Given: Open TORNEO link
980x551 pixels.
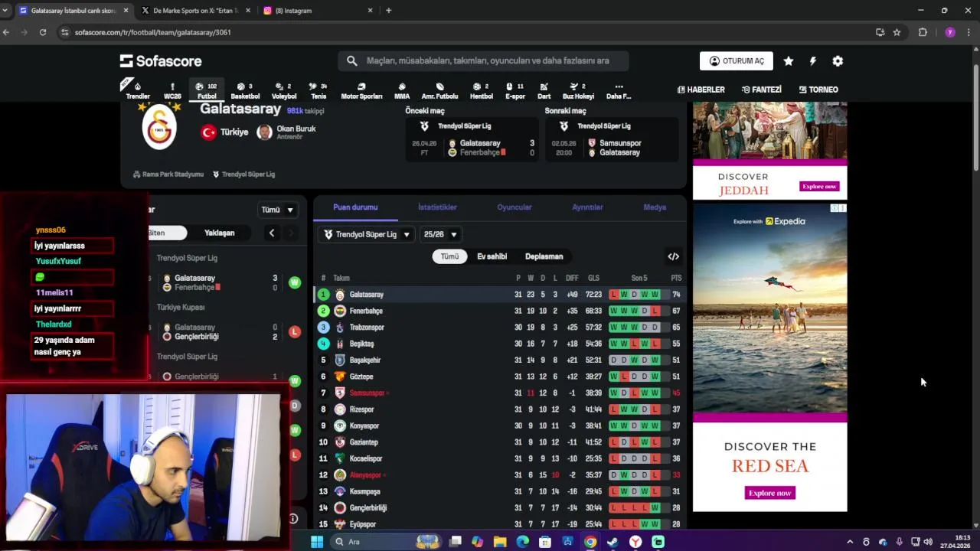Looking at the screenshot, I should (818, 90).
